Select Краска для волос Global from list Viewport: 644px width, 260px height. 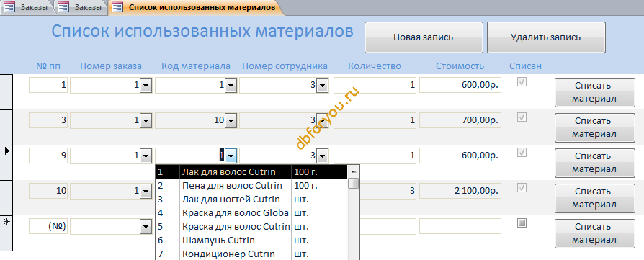251,212
